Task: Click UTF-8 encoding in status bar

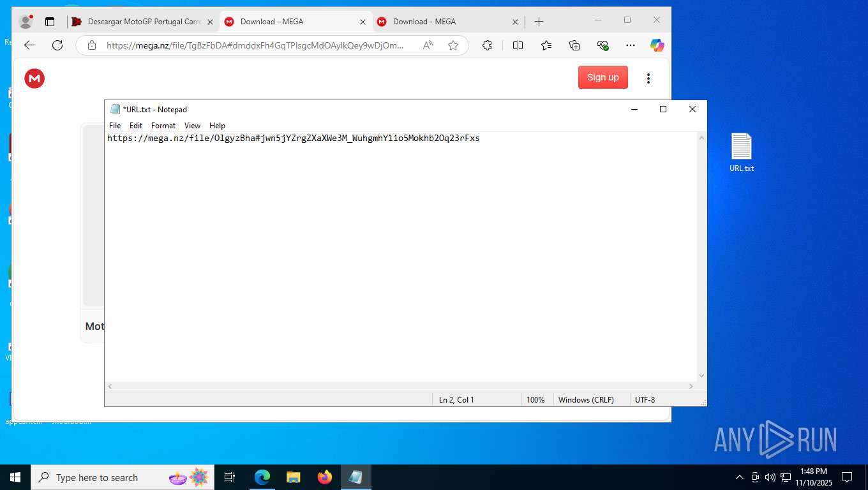Action: click(645, 400)
